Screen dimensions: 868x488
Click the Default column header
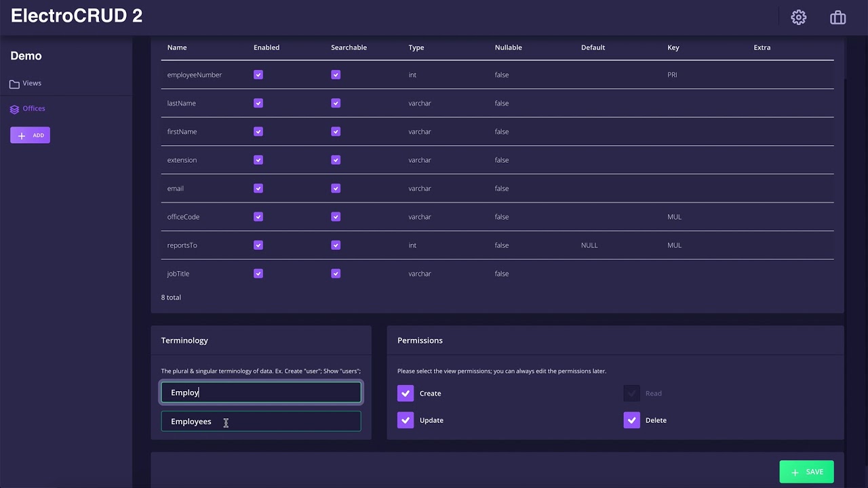[593, 47]
